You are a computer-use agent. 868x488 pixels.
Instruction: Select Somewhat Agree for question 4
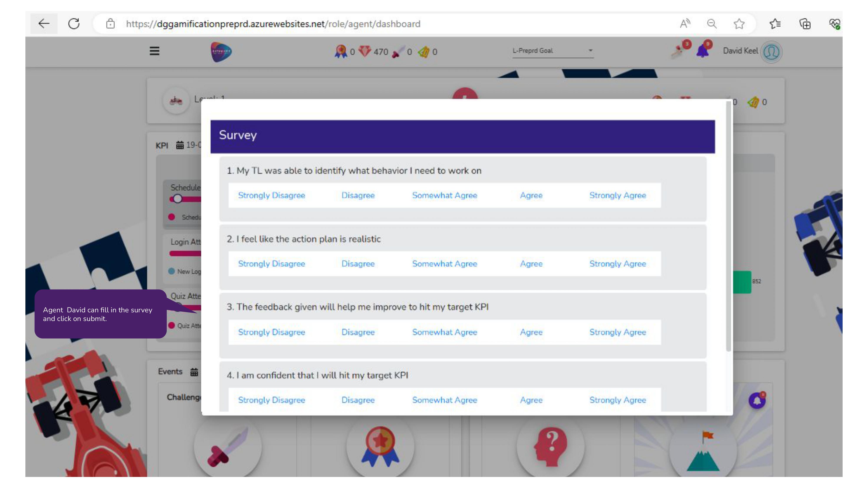tap(444, 400)
